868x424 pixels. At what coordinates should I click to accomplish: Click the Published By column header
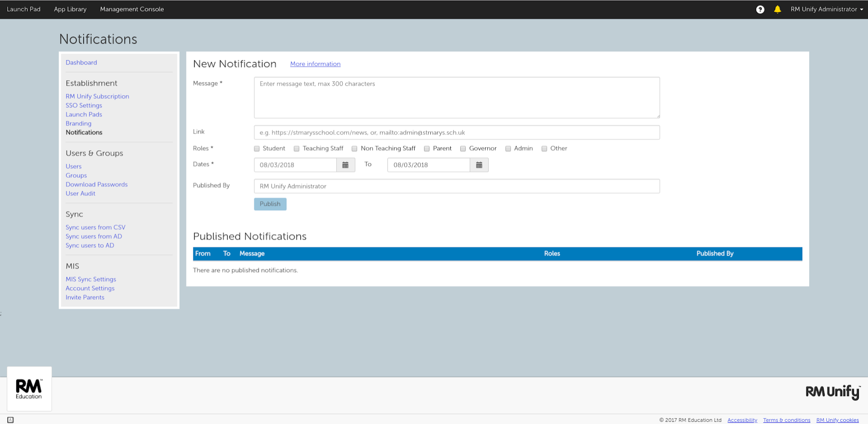(715, 254)
